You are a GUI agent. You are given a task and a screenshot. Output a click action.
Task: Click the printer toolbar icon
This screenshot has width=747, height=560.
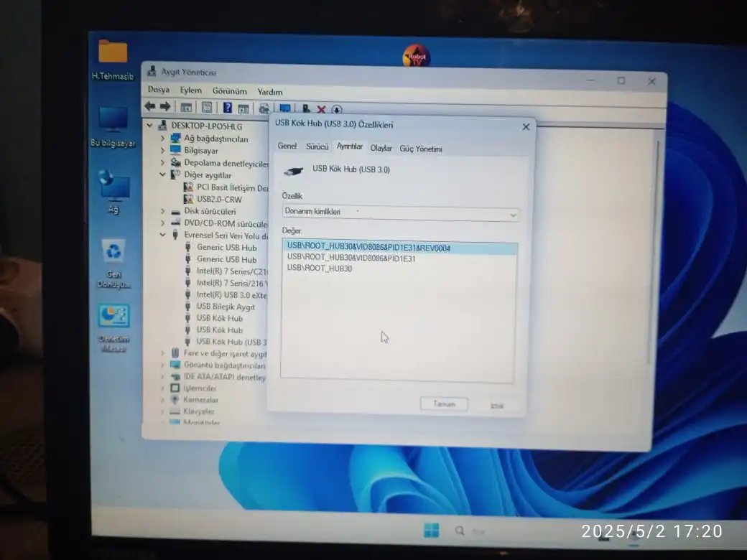(264, 108)
